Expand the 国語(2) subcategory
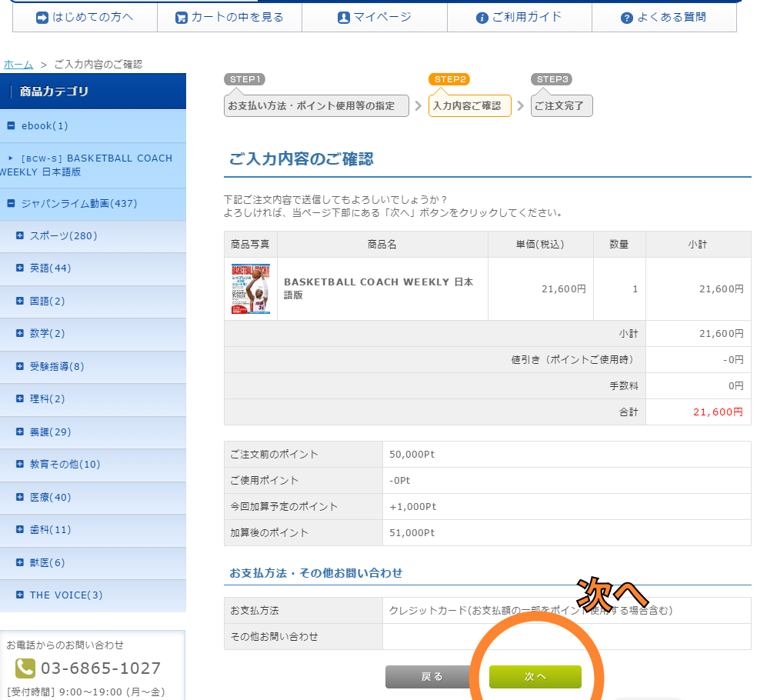The width and height of the screenshot is (757, 700). click(20, 301)
